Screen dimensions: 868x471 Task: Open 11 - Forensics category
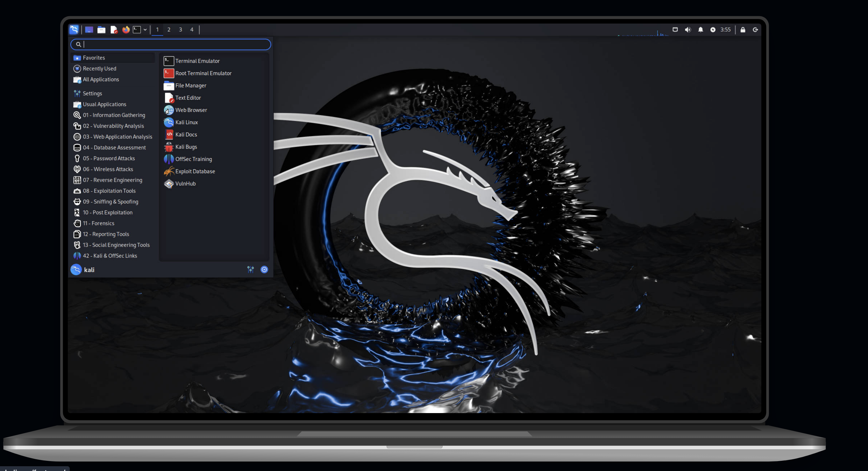pyautogui.click(x=113, y=223)
